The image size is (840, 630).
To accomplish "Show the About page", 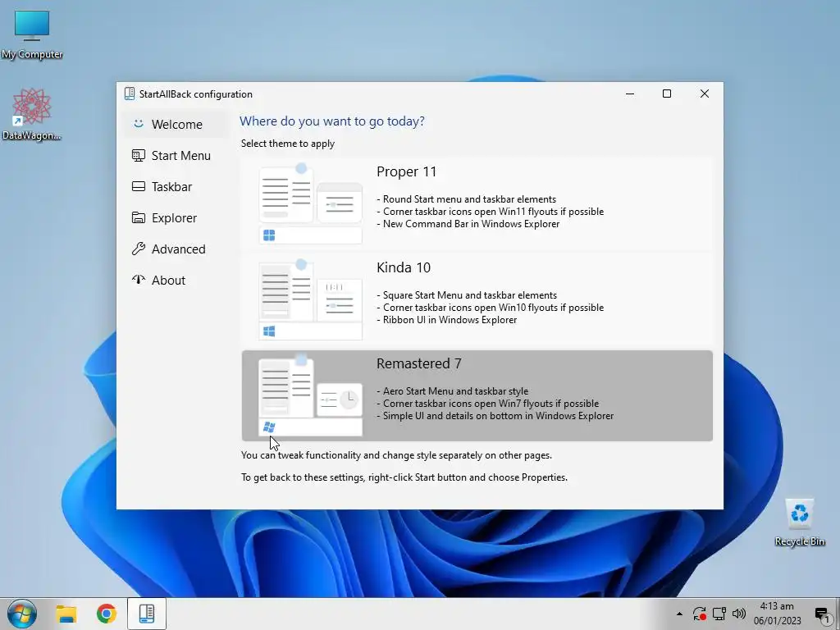I will pyautogui.click(x=177, y=281).
